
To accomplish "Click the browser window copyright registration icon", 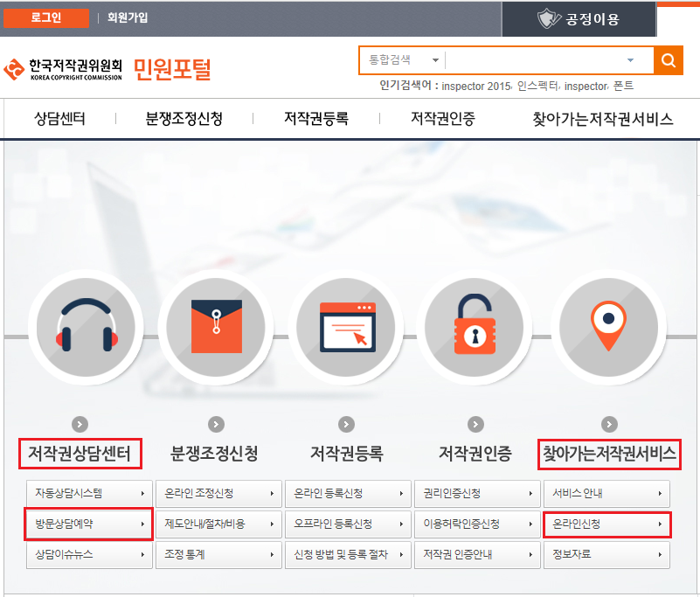I will pyautogui.click(x=347, y=325).
